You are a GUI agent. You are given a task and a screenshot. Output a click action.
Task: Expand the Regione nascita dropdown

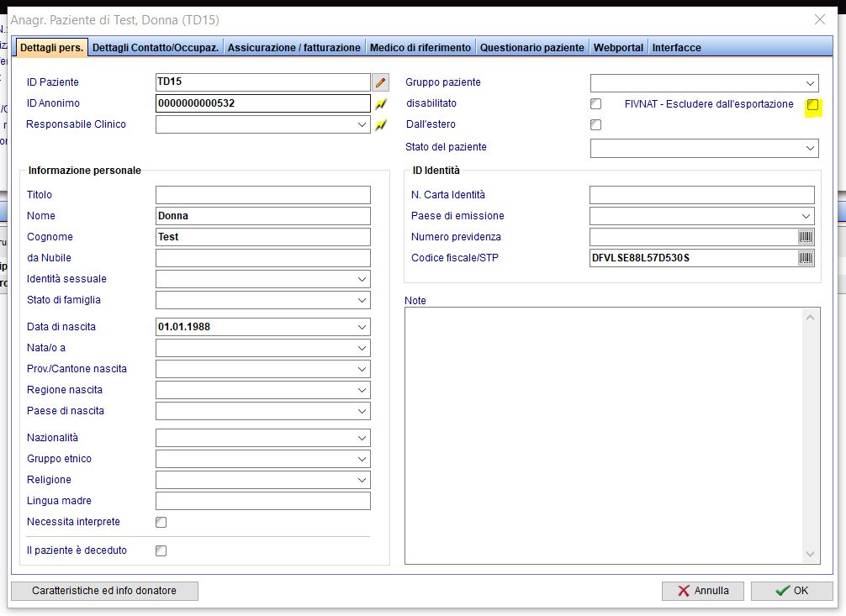pyautogui.click(x=362, y=390)
